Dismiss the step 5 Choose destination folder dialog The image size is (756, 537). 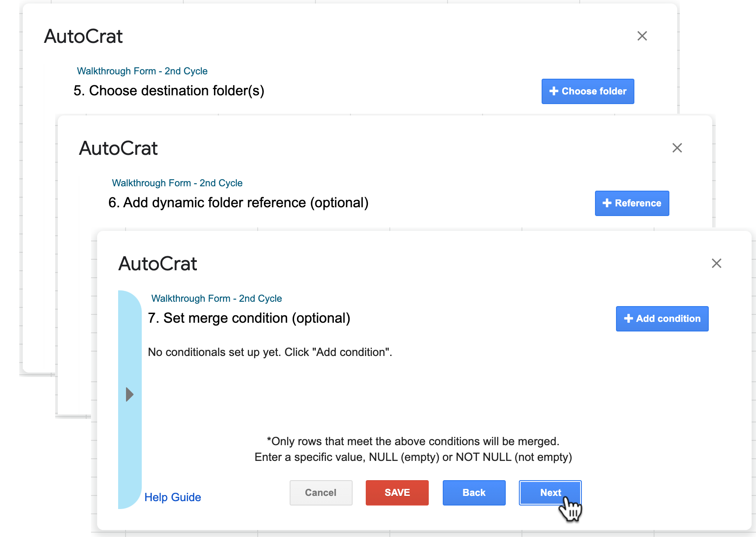[x=642, y=36]
